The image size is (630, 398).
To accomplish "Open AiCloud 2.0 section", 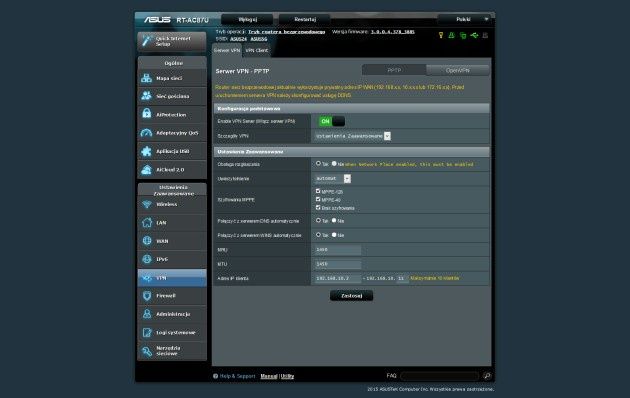I will (172, 169).
